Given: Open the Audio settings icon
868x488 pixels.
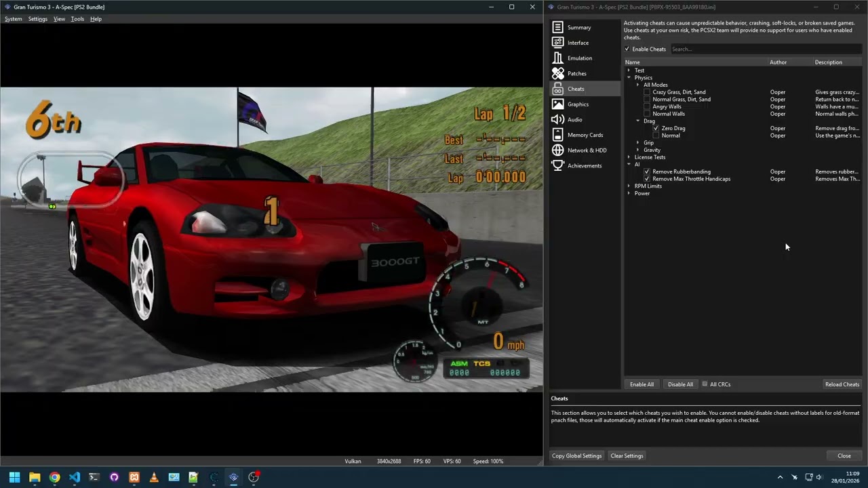Looking at the screenshot, I should pos(557,119).
